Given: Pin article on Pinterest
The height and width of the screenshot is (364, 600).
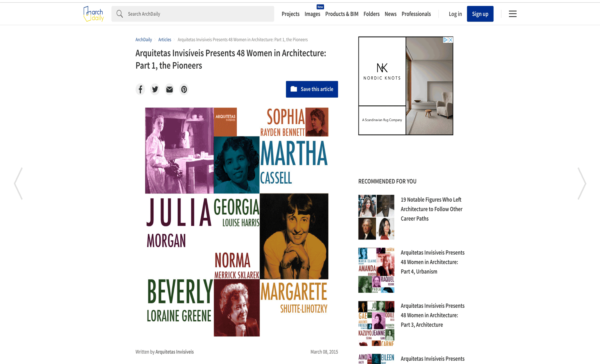Looking at the screenshot, I should 184,89.
